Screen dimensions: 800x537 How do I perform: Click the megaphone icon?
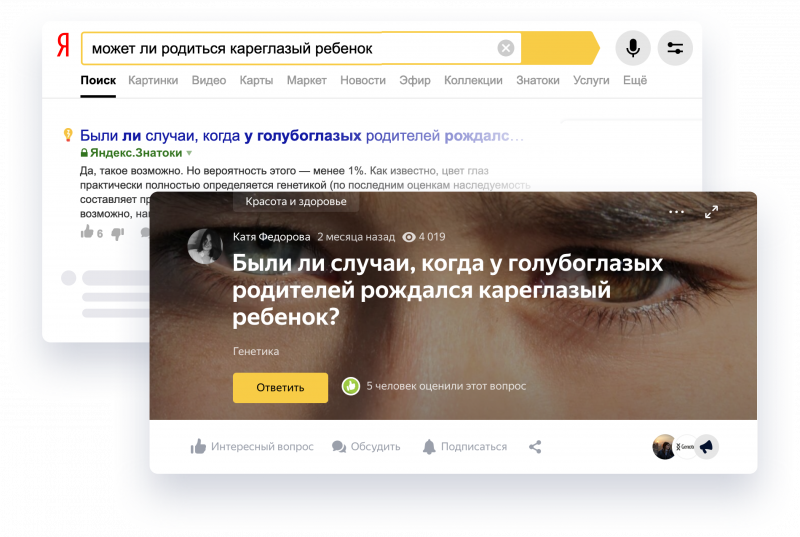pyautogui.click(x=705, y=447)
